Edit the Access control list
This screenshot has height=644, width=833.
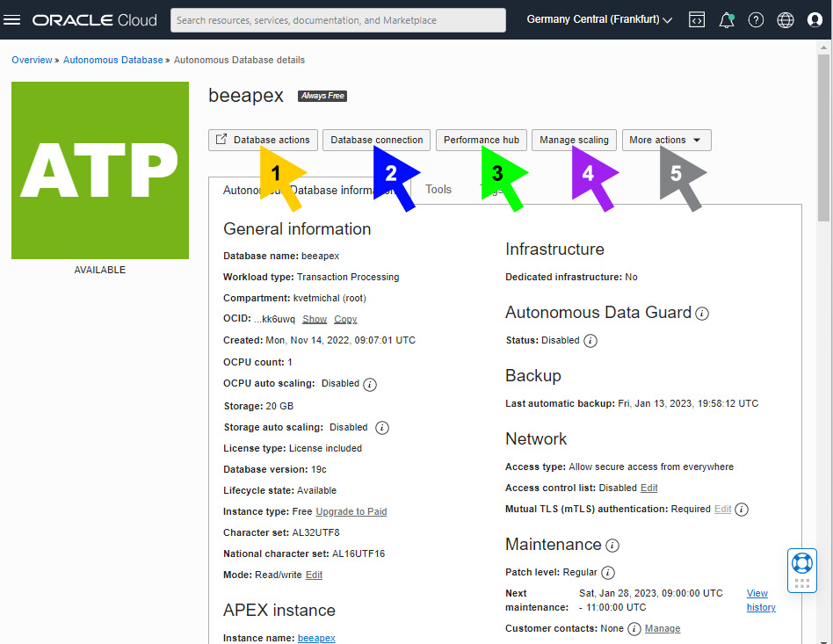pyautogui.click(x=649, y=488)
